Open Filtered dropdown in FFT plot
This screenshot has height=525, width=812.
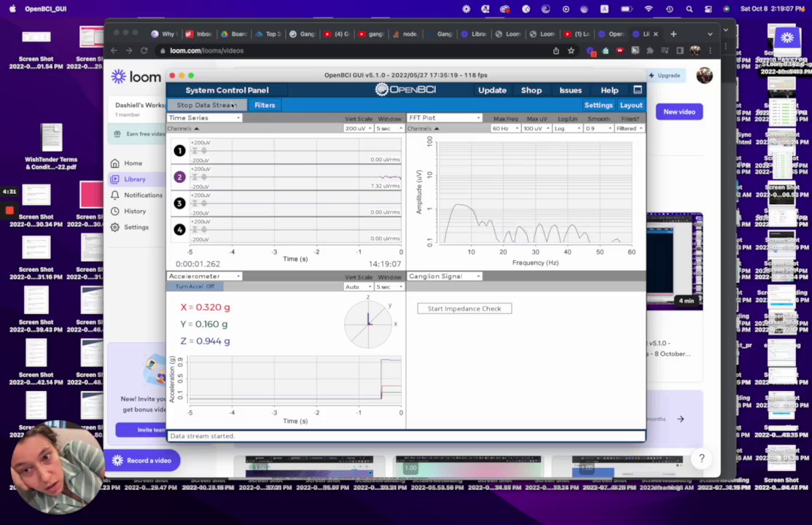coord(630,128)
